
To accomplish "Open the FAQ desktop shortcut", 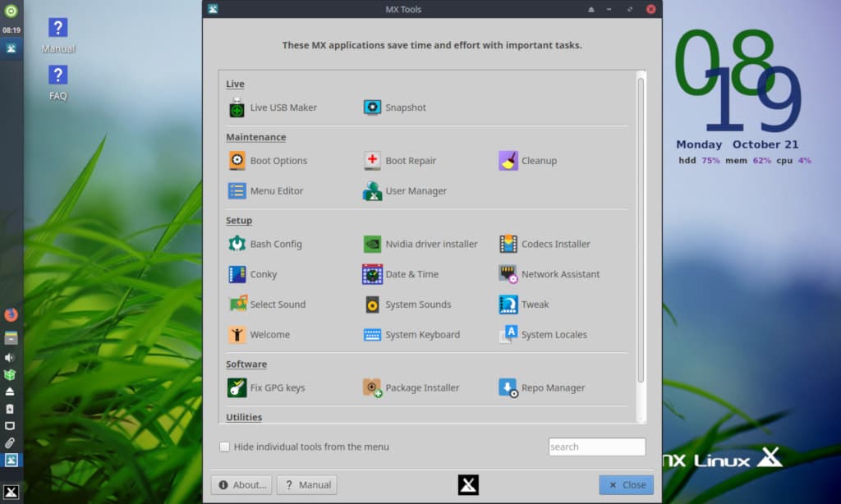I will tap(57, 81).
